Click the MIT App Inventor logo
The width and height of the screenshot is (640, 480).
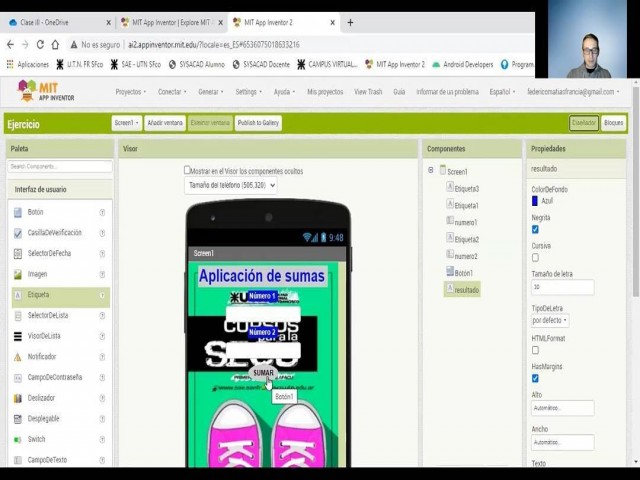click(x=46, y=91)
